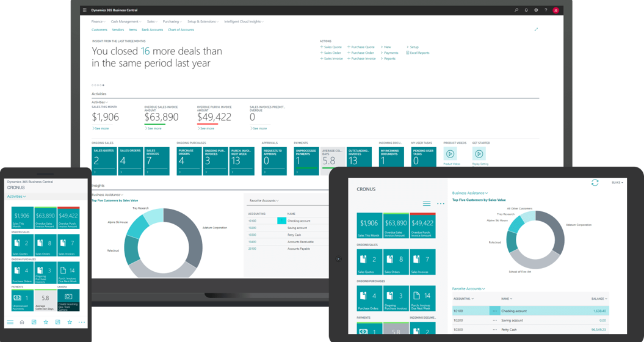The image size is (644, 342).
Task: Open the Cash Management menu
Action: click(x=126, y=21)
